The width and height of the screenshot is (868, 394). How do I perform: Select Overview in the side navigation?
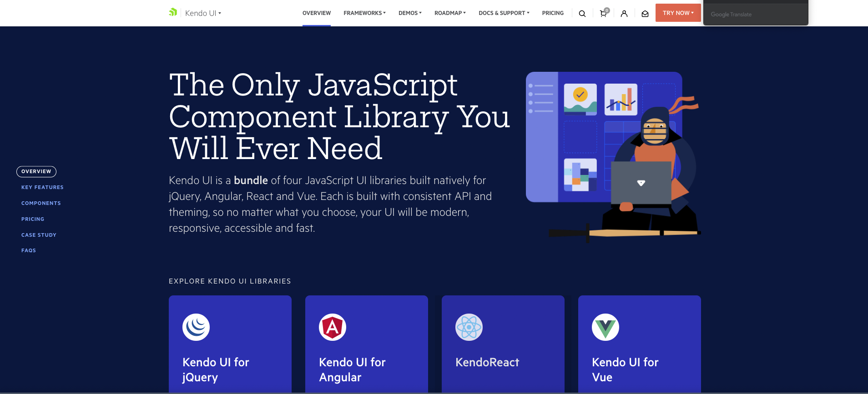coord(36,171)
